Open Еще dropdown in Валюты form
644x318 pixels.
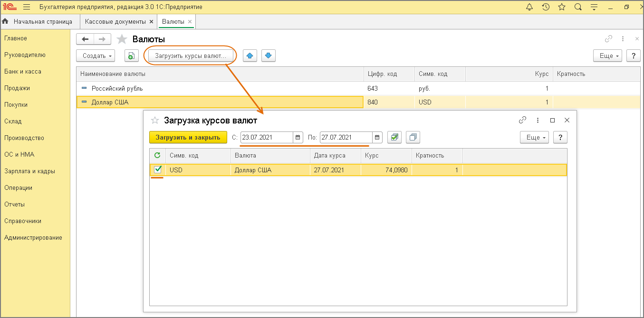608,56
